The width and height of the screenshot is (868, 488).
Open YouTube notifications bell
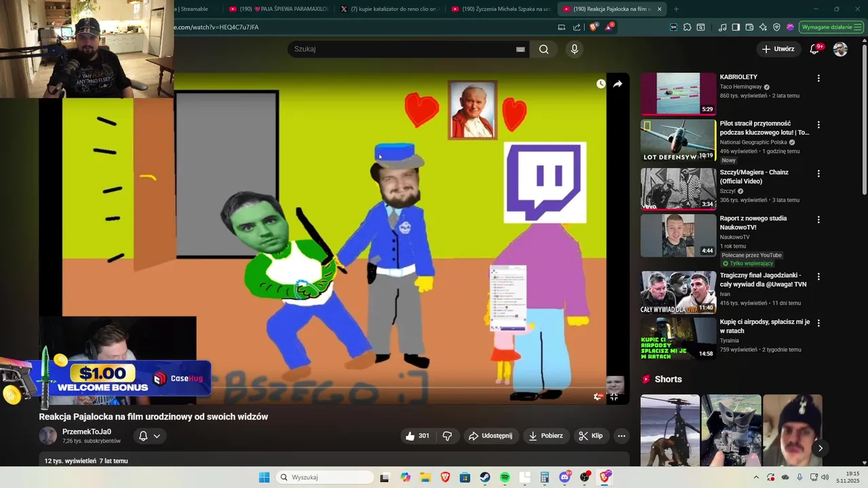(815, 49)
